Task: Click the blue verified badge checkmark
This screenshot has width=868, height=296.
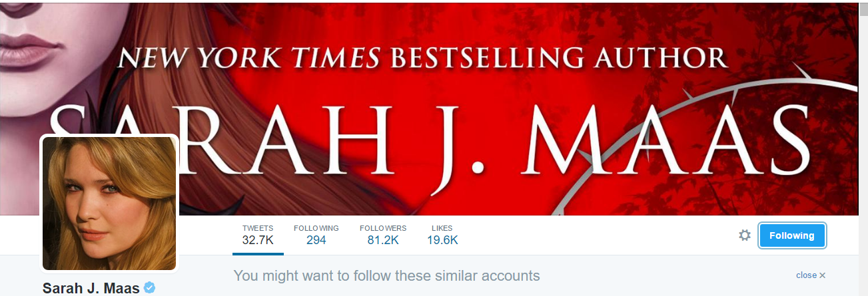Action: [x=150, y=288]
